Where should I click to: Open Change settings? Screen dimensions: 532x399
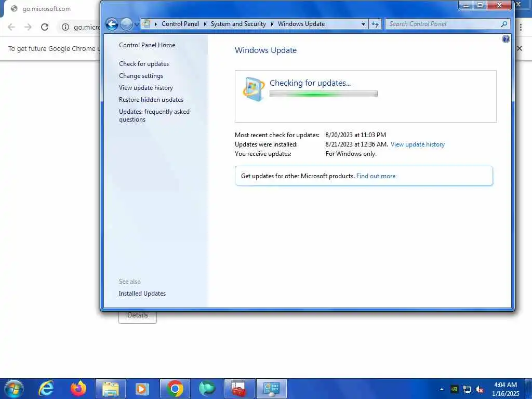141,76
